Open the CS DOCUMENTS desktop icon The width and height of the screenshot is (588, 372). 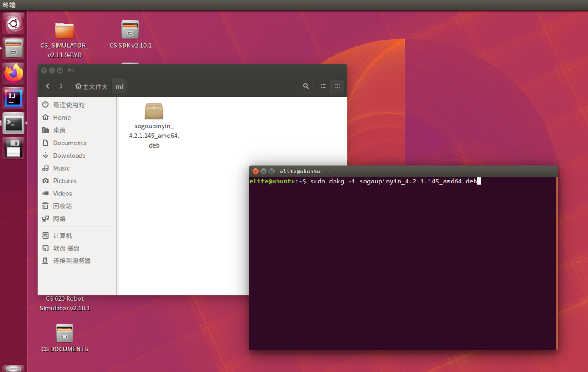64,338
